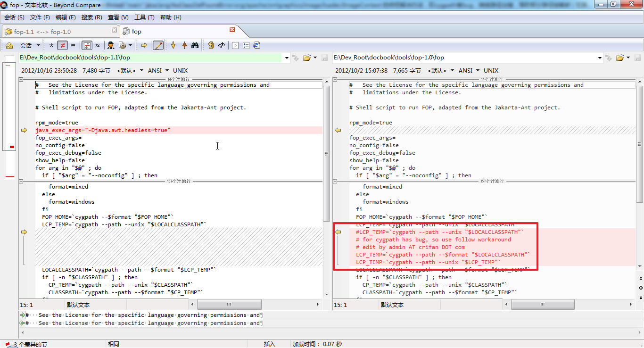Click the HTML report icon in toolbar
Screen dimensions: 644x348
point(256,46)
